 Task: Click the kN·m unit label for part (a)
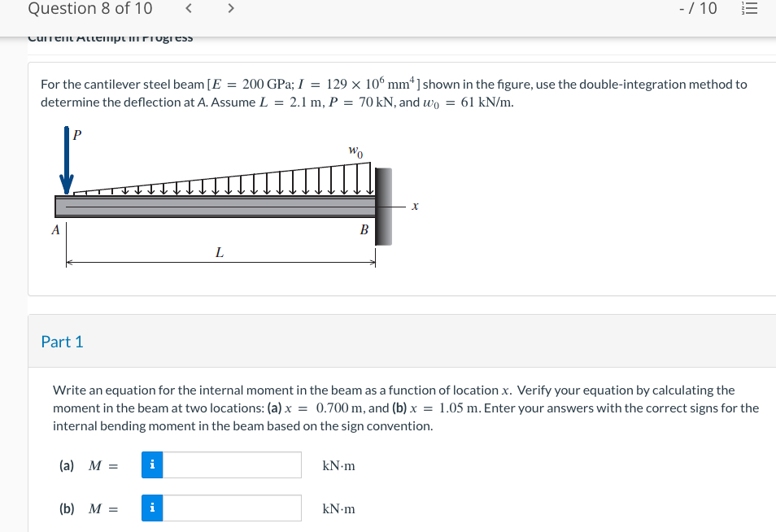(341, 464)
